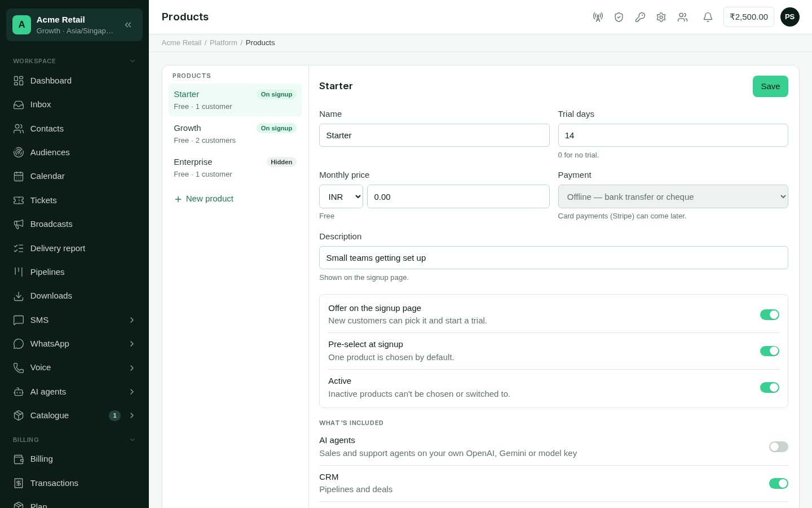Click the Trial days input field

(673, 135)
